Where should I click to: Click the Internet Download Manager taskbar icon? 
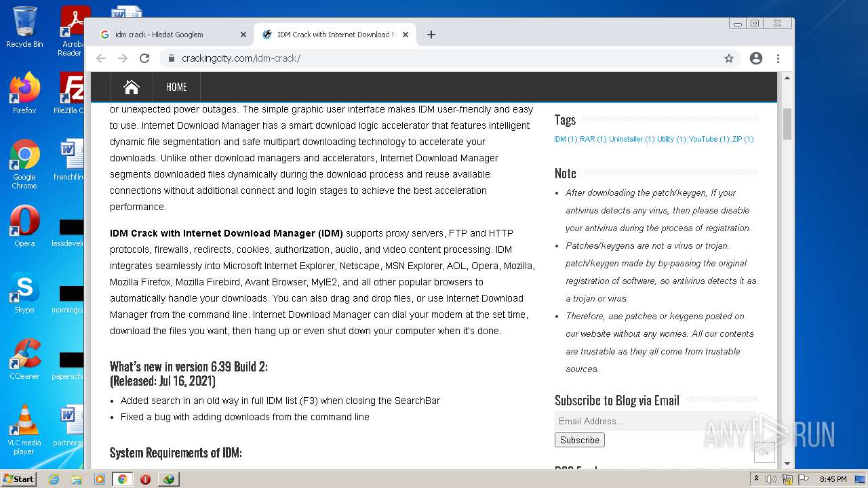(x=169, y=479)
